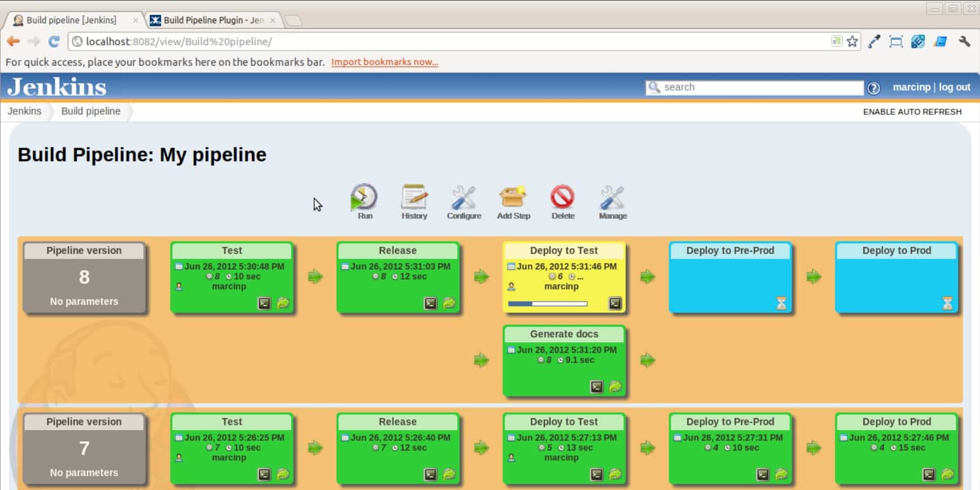This screenshot has width=980, height=490.
Task: Focus the Jenkins search field
Action: pyautogui.click(x=754, y=87)
